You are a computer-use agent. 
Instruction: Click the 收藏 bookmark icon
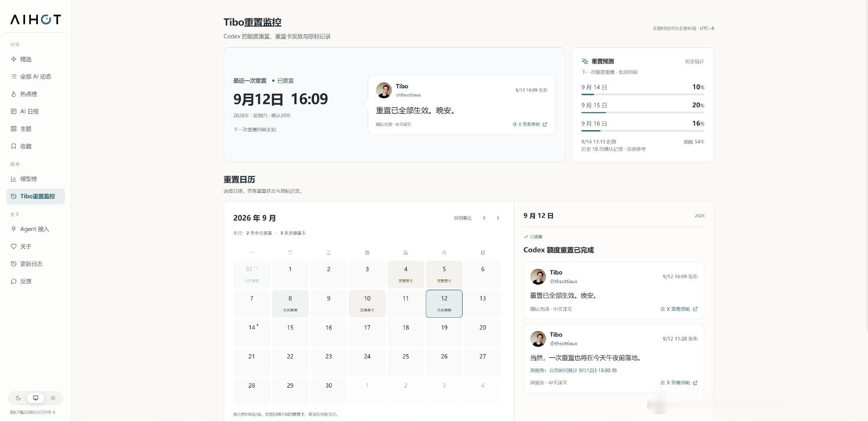14,146
